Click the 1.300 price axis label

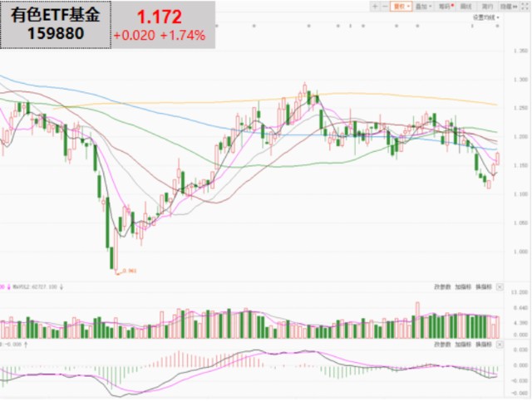click(x=521, y=80)
